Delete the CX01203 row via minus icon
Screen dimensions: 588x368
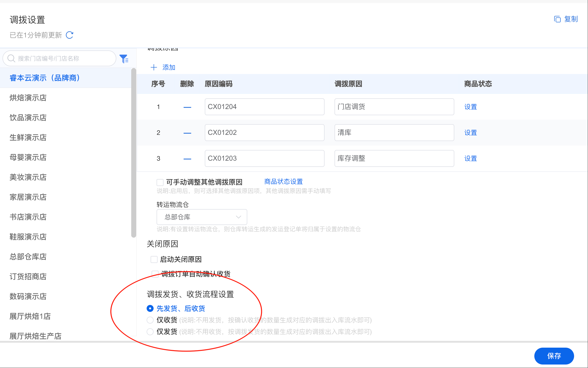[x=187, y=159]
